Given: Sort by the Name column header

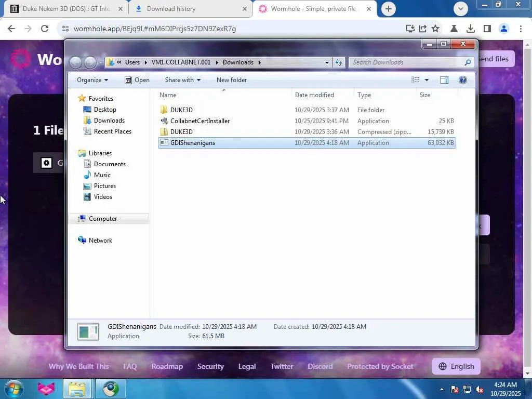Looking at the screenshot, I should click(x=224, y=95).
